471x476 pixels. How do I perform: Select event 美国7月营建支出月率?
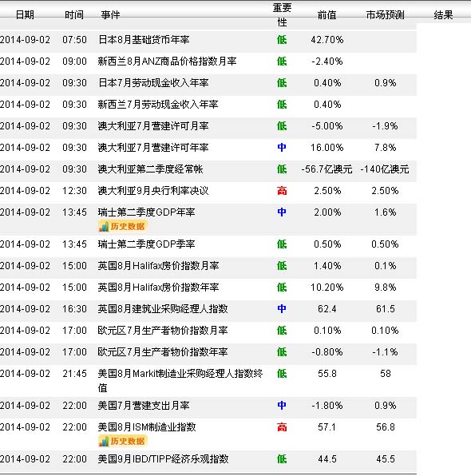point(144,406)
